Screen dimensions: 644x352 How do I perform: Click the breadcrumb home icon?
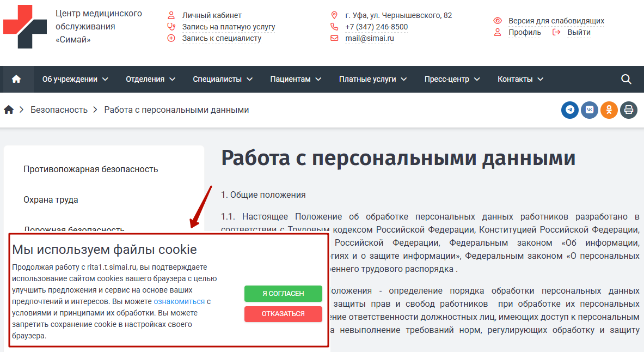click(x=9, y=110)
